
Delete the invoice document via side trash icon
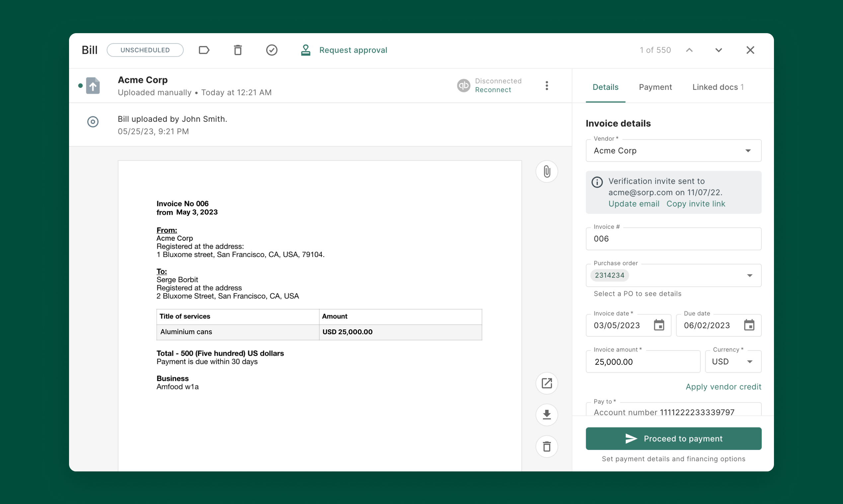(x=547, y=446)
